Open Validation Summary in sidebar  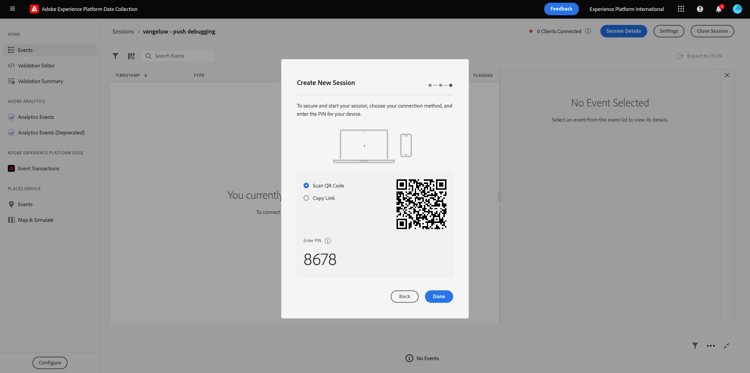(x=50, y=81)
